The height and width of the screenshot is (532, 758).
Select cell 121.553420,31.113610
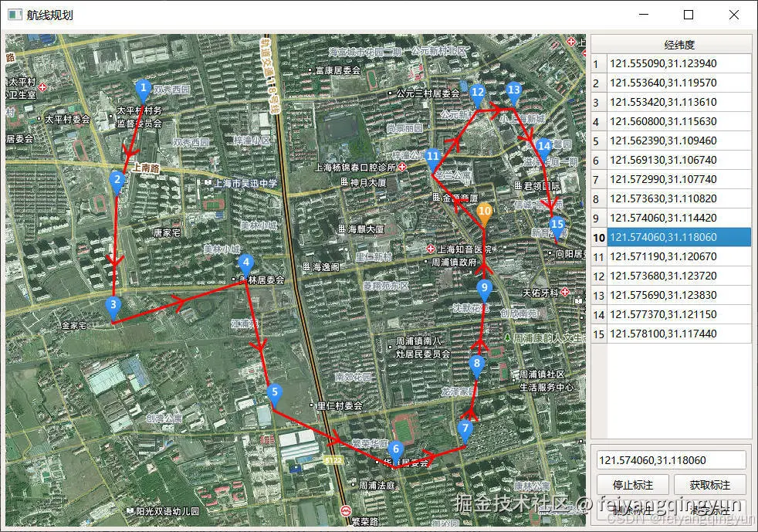679,102
